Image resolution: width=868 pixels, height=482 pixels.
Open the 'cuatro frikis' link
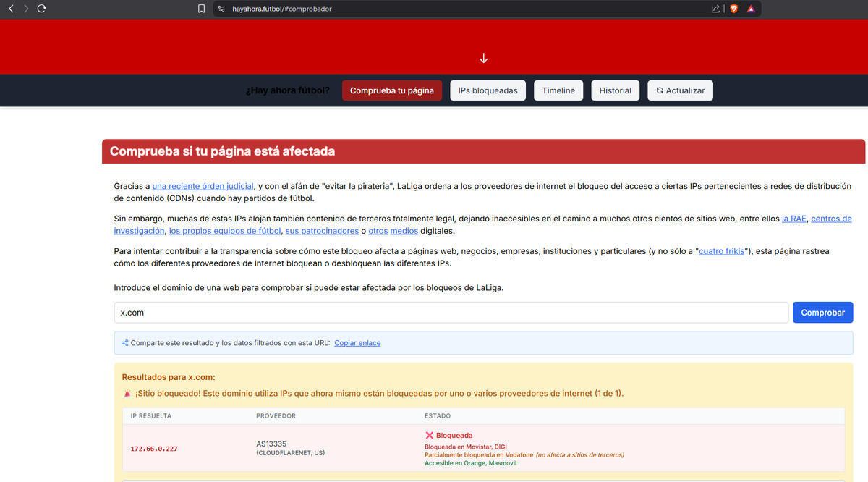pos(721,251)
